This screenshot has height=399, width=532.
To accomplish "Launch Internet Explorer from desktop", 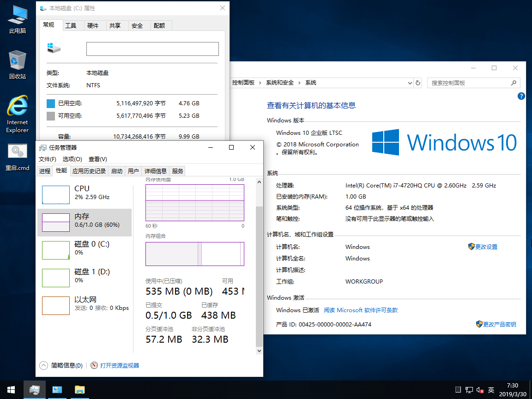I will [x=18, y=113].
